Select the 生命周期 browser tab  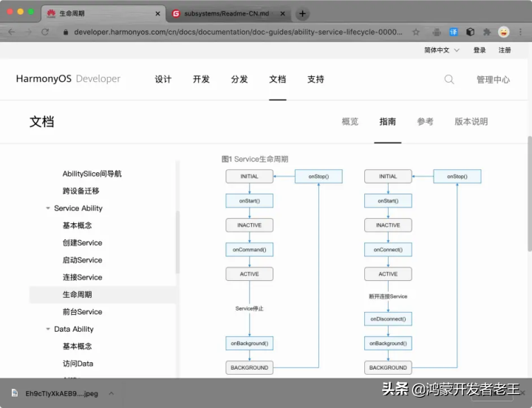103,13
